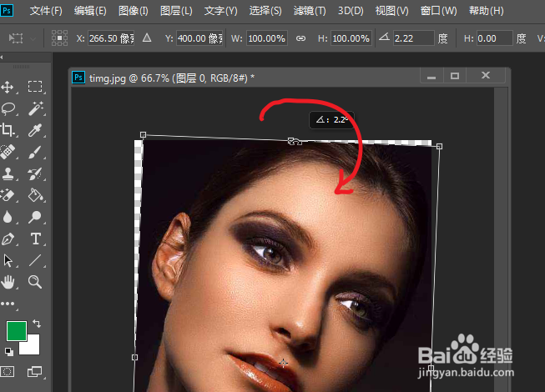Click the rotation angle field showing 2.22

click(414, 38)
